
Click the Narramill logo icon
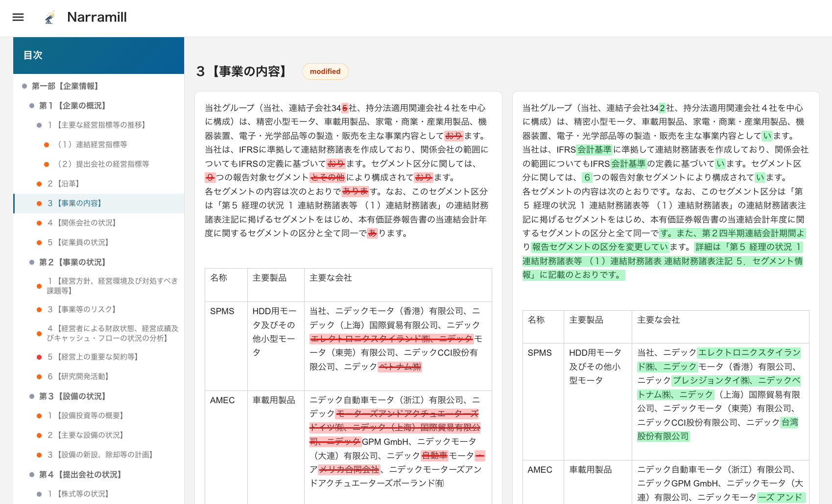(49, 18)
